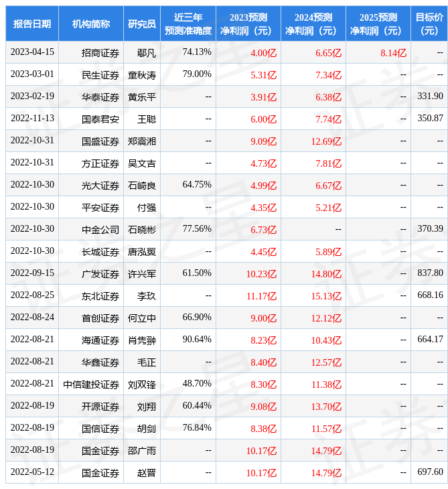Select institution 中金公司
Image resolution: width=448 pixels, height=489 pixels.
[x=100, y=230]
